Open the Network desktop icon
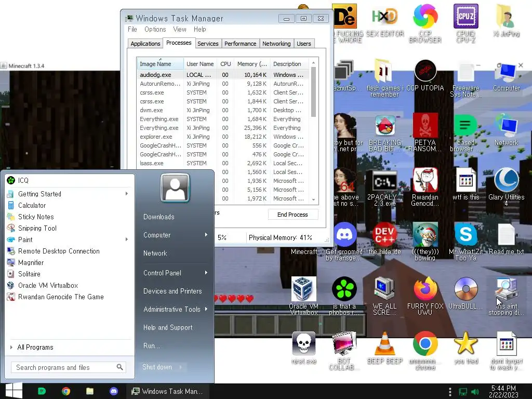 (x=506, y=129)
